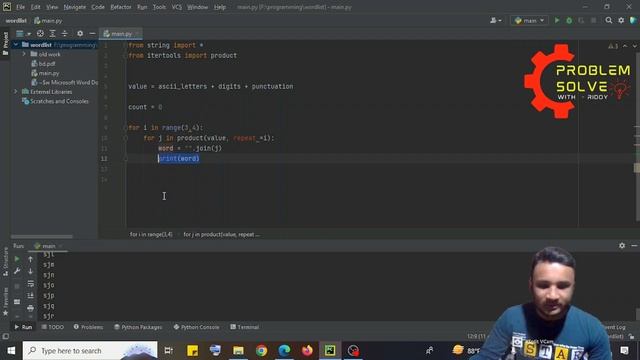Toggle soft-wrap in Run console
The image size is (640, 360).
(x=31, y=284)
